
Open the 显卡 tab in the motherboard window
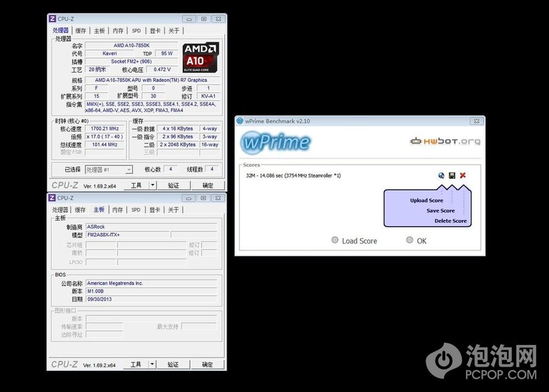[155, 210]
